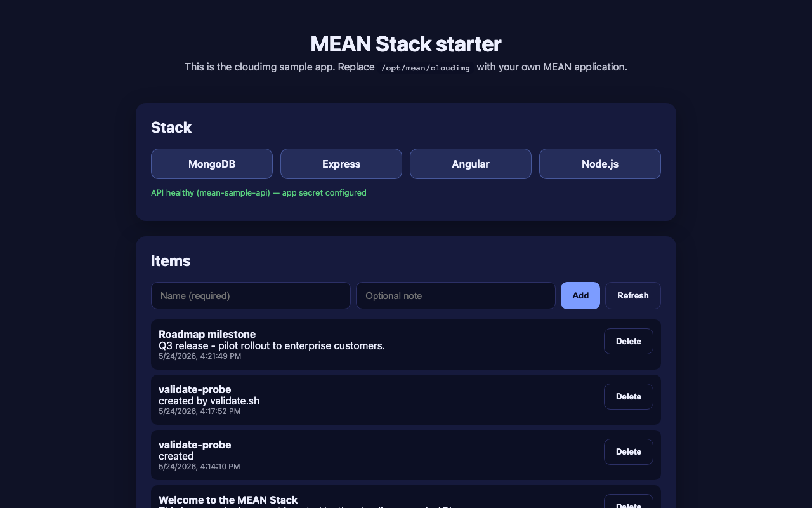This screenshot has height=508, width=812.
Task: Click the Roadmap milestone item title
Action: point(207,334)
